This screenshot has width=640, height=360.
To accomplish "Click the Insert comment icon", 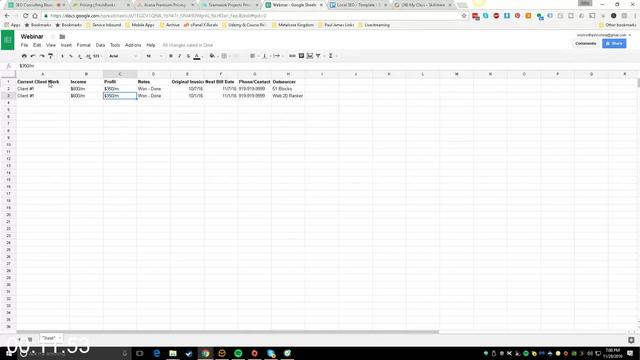I will (x=301, y=56).
